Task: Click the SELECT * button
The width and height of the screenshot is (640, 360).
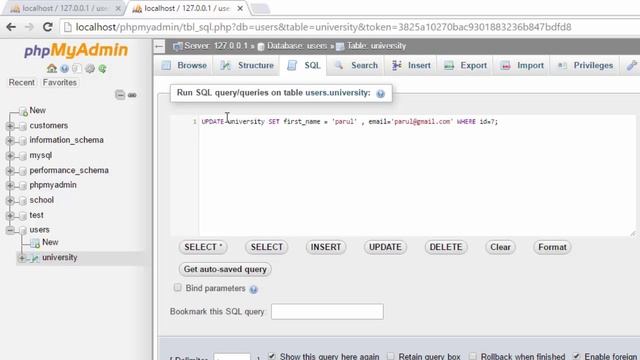Action: pos(203,247)
